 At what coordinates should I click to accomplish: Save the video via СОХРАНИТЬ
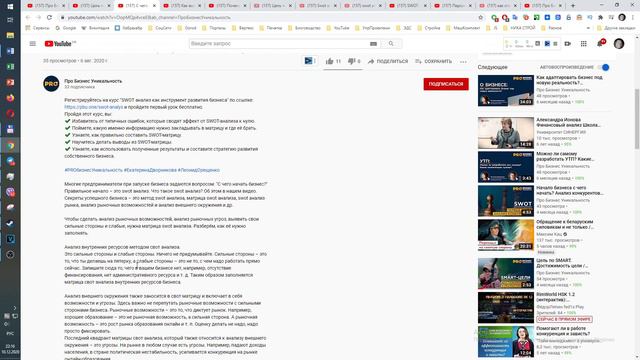click(x=433, y=61)
